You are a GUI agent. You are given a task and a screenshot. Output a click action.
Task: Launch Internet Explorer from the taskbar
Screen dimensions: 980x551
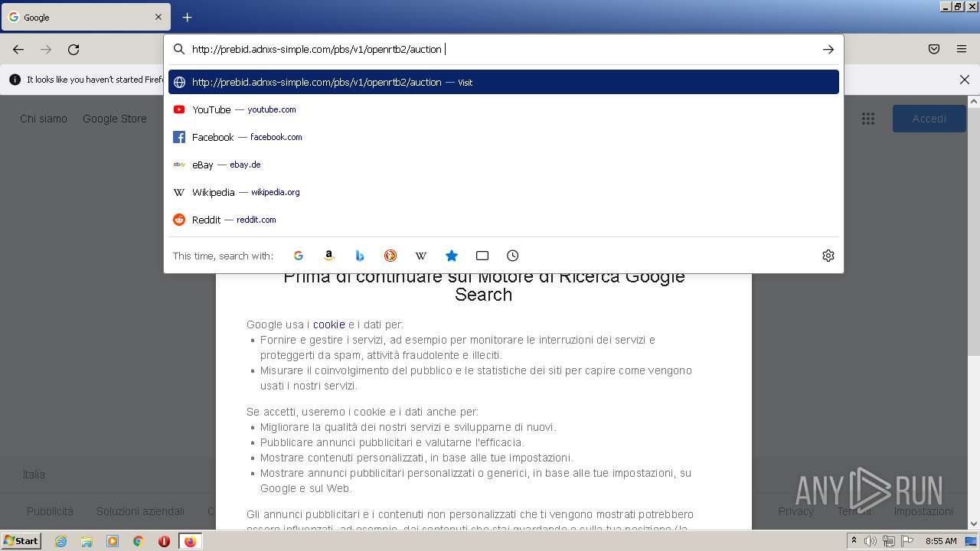60,541
